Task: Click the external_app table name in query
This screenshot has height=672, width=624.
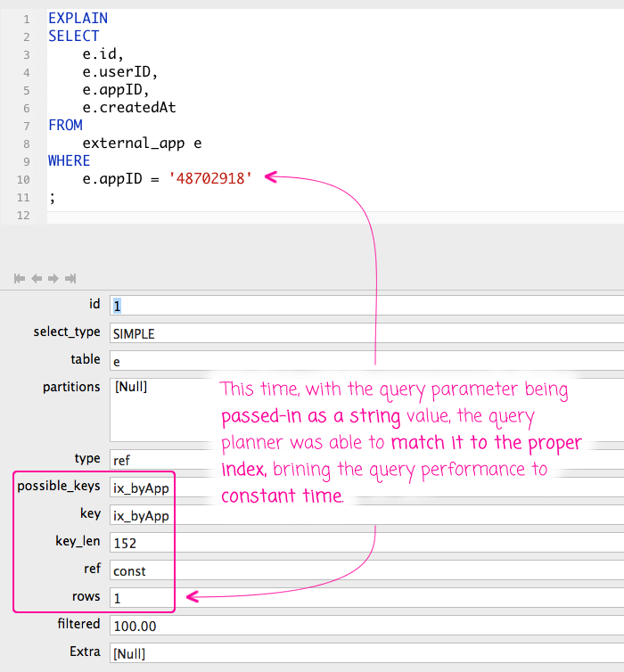Action: [134, 143]
